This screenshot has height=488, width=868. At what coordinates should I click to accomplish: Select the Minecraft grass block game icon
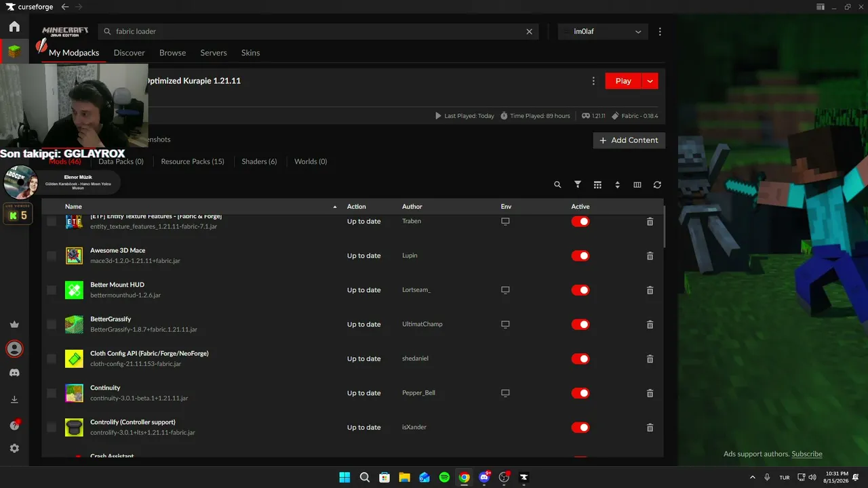(14, 52)
